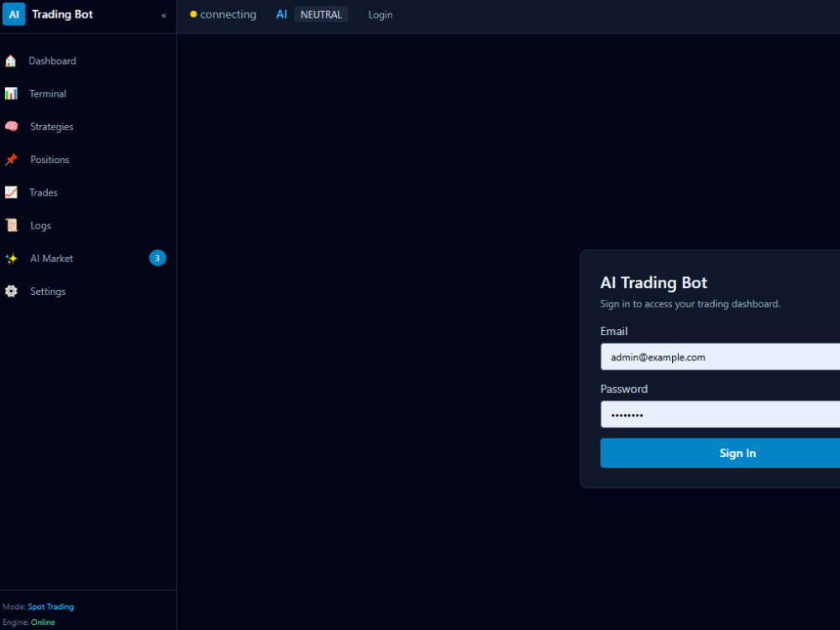Open the Settings page
This screenshot has width=840, height=630.
pyautogui.click(x=48, y=291)
